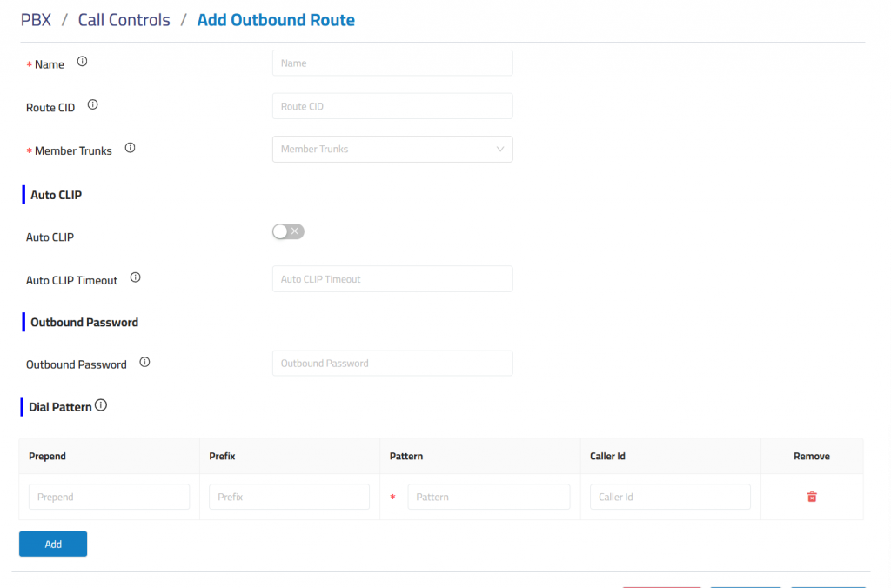Go to PBX in the breadcrumb
891x588 pixels.
click(x=36, y=20)
